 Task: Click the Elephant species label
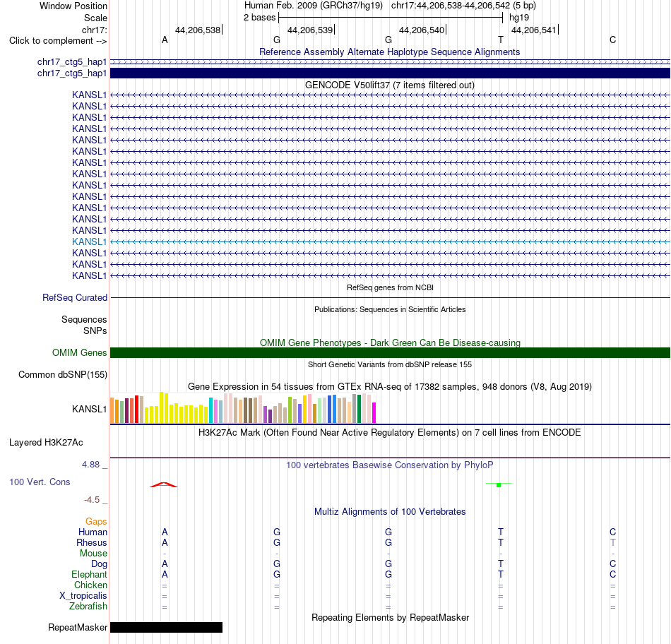coord(89,574)
